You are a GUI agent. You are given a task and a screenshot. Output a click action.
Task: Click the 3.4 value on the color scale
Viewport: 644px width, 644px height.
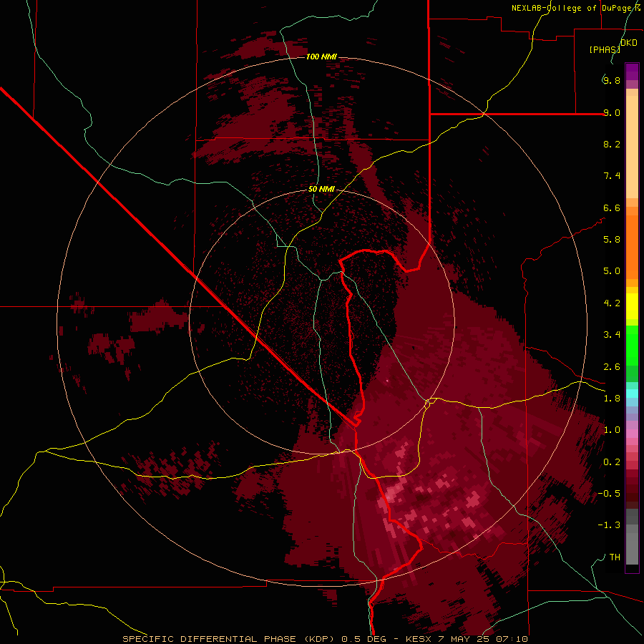click(x=612, y=335)
